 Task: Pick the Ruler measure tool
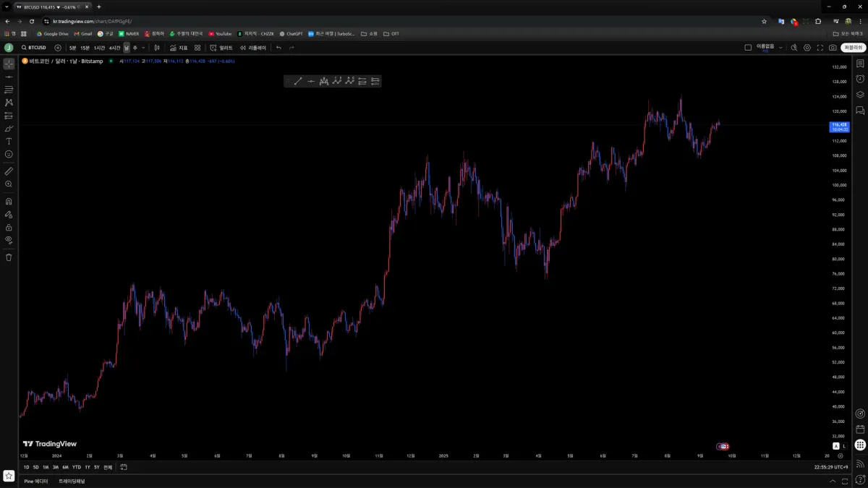point(9,171)
